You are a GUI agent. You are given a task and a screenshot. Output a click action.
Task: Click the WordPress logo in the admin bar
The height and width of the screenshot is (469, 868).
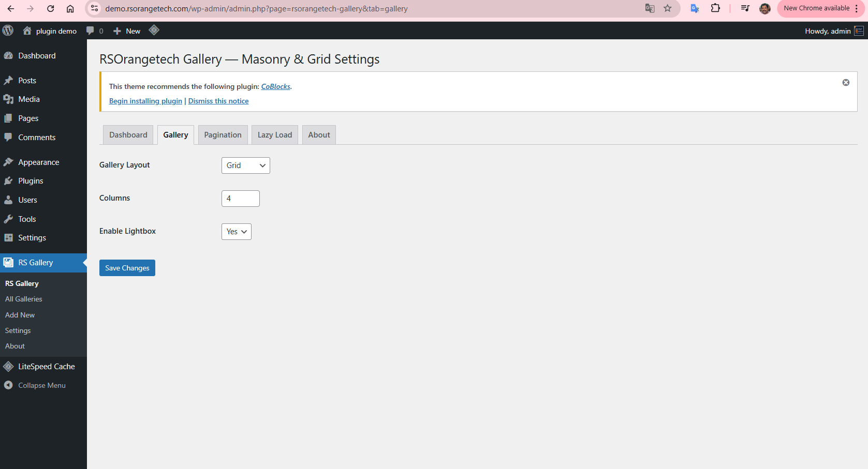pyautogui.click(x=8, y=31)
